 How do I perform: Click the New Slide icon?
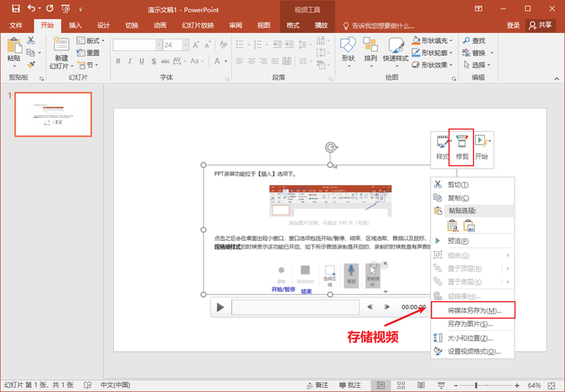coord(61,45)
